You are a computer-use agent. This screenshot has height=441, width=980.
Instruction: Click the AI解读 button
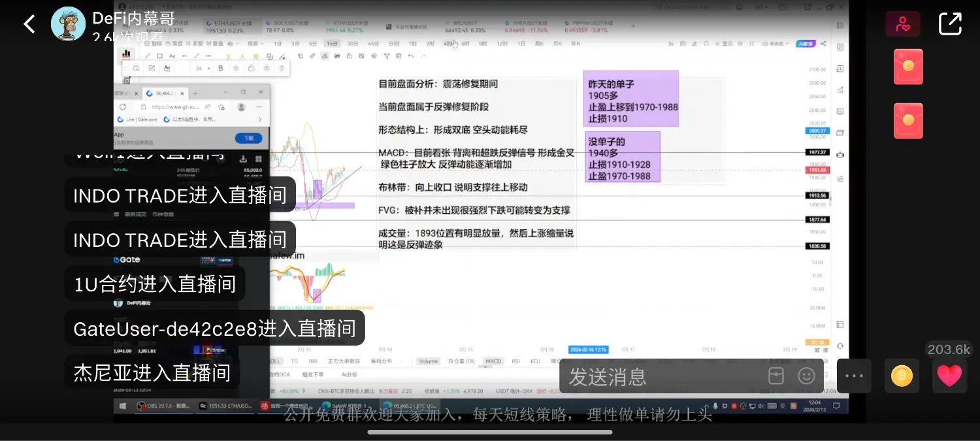click(x=806, y=44)
